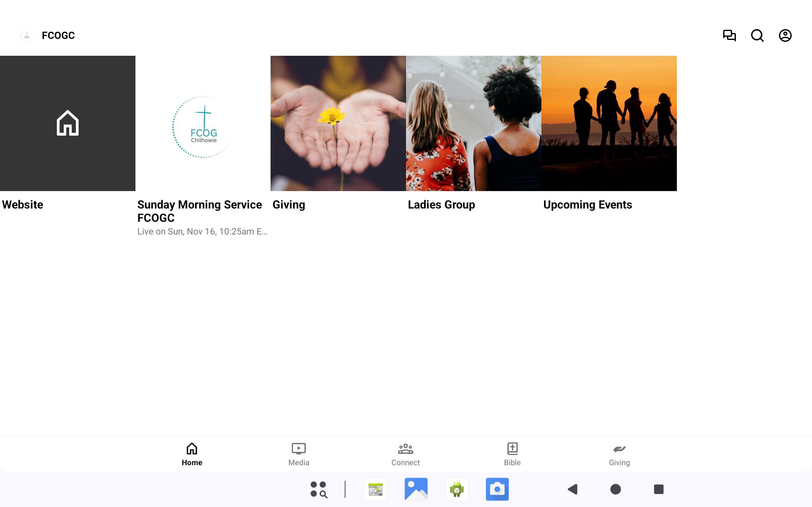Click the Sunday Morning Service FCOGC title
The image size is (812, 507).
point(200,211)
